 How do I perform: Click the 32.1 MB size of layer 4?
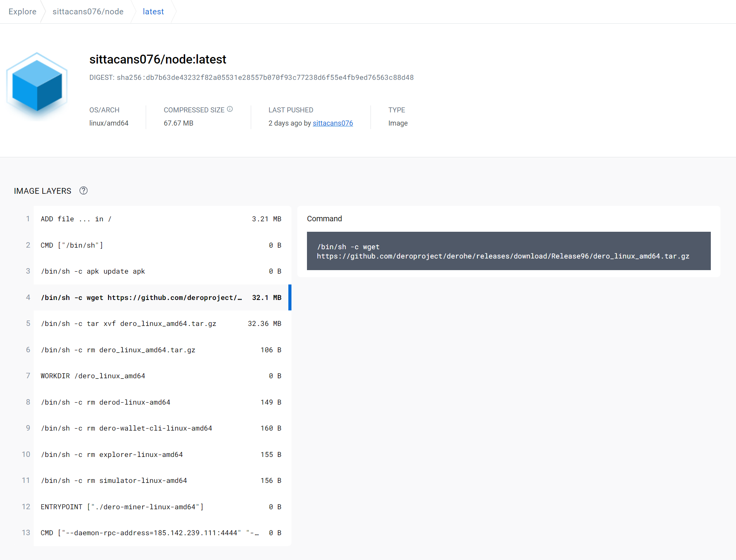[267, 298]
